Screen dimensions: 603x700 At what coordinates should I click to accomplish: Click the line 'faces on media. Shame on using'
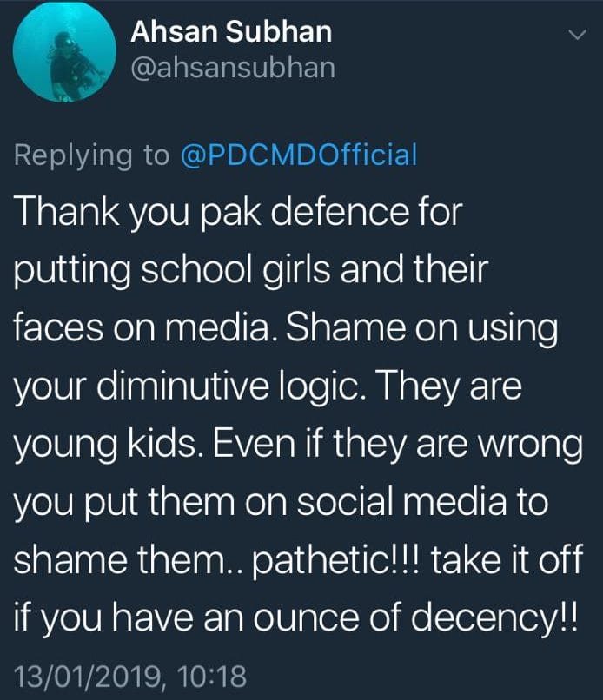pos(286,328)
